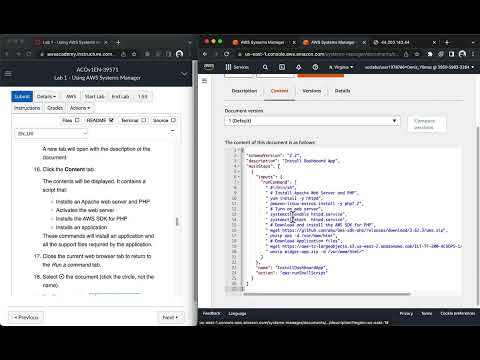Click the blue Submit button
480x360 pixels.
(22, 96)
